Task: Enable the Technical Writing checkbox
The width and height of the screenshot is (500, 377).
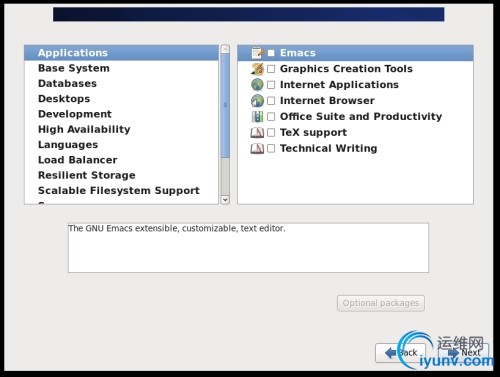Action: 271,148
